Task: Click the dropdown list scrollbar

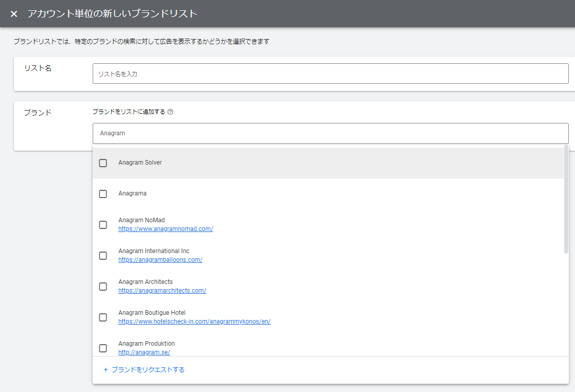Action: coord(566,199)
